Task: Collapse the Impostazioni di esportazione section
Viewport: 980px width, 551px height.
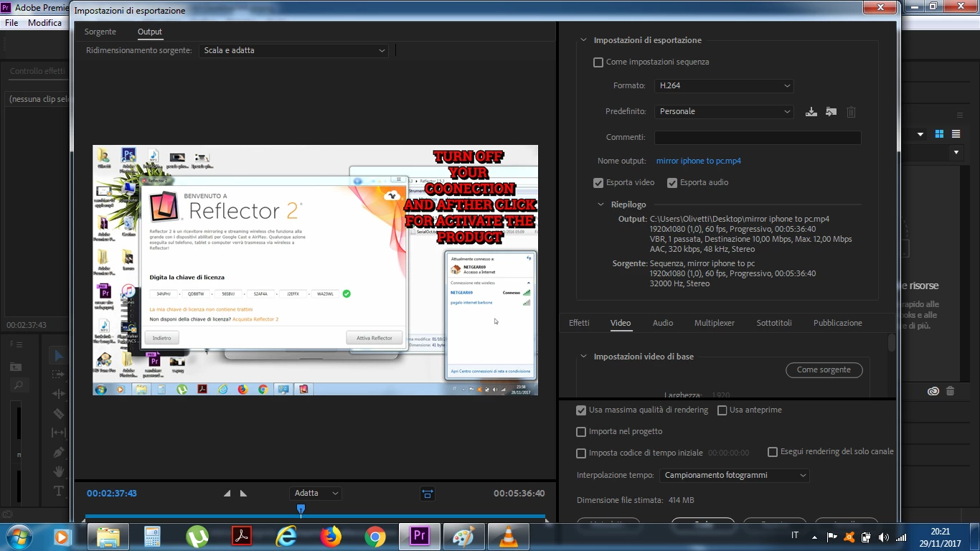Action: pos(583,40)
